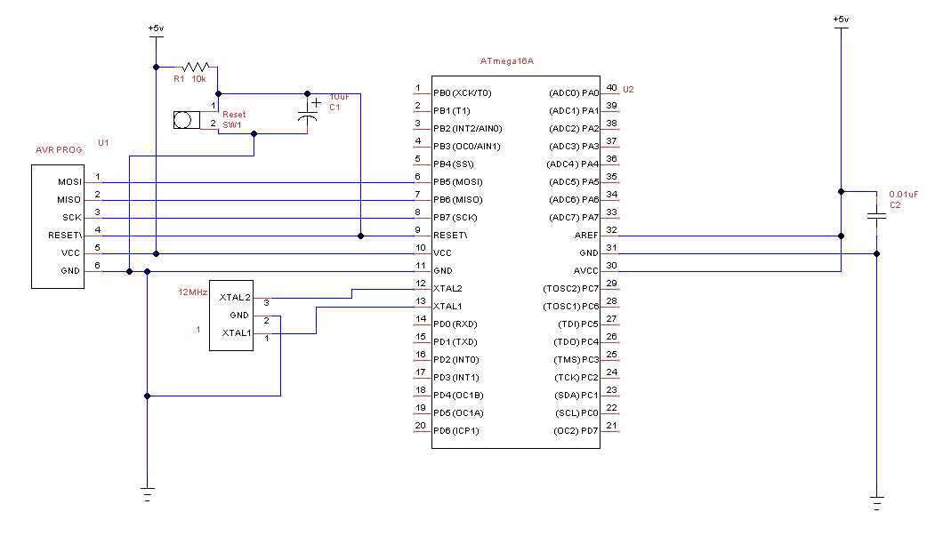Click GND pin 31 on the ATmega16A
This screenshot has width=943, height=560.
coord(589,253)
